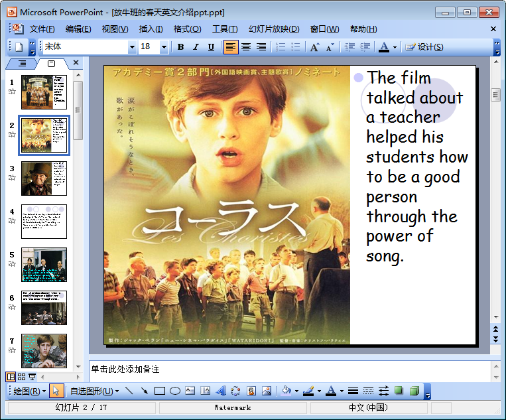The image size is (506, 420).
Task: Select slide 1 thumbnail
Action: (44, 92)
